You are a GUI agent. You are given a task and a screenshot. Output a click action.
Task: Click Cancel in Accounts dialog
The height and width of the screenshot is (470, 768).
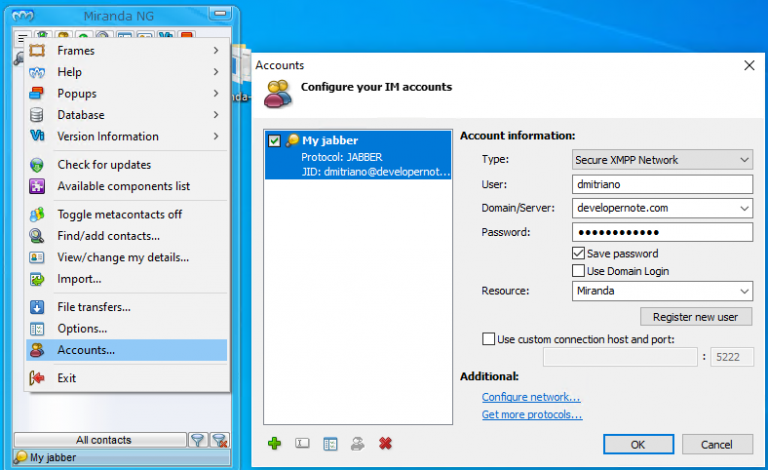717,445
